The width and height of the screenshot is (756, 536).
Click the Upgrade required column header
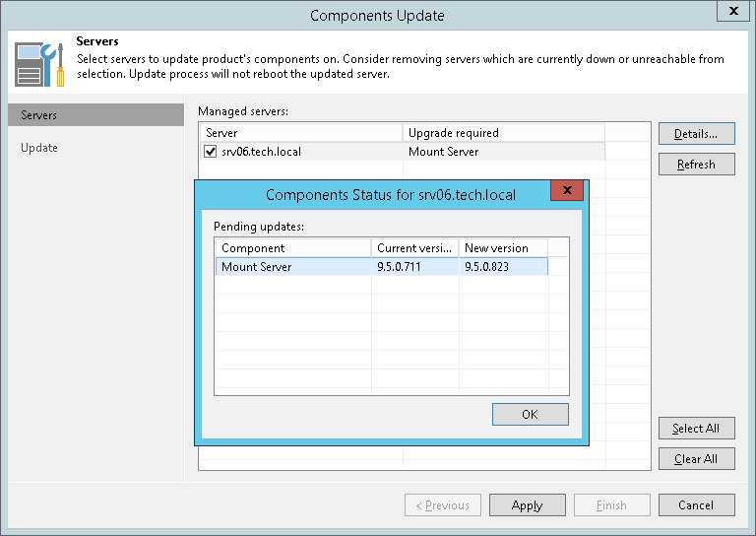[x=502, y=133]
